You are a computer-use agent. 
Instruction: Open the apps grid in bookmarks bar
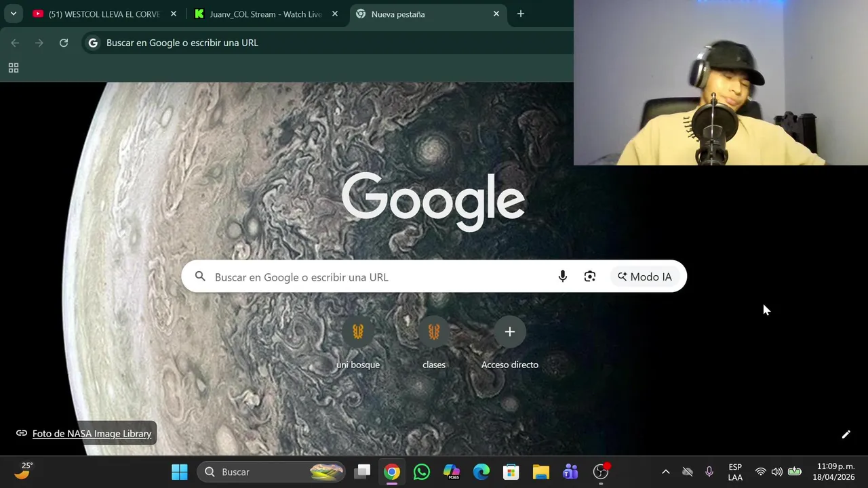pos(14,68)
